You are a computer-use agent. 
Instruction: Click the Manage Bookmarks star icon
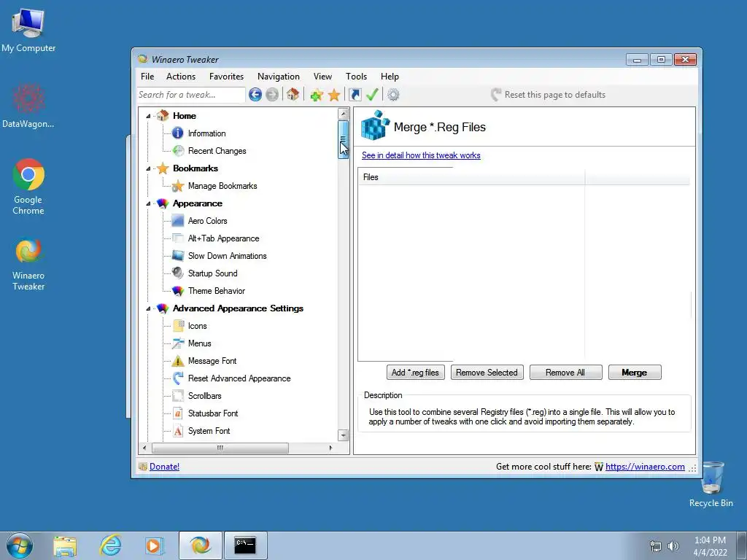pyautogui.click(x=178, y=186)
